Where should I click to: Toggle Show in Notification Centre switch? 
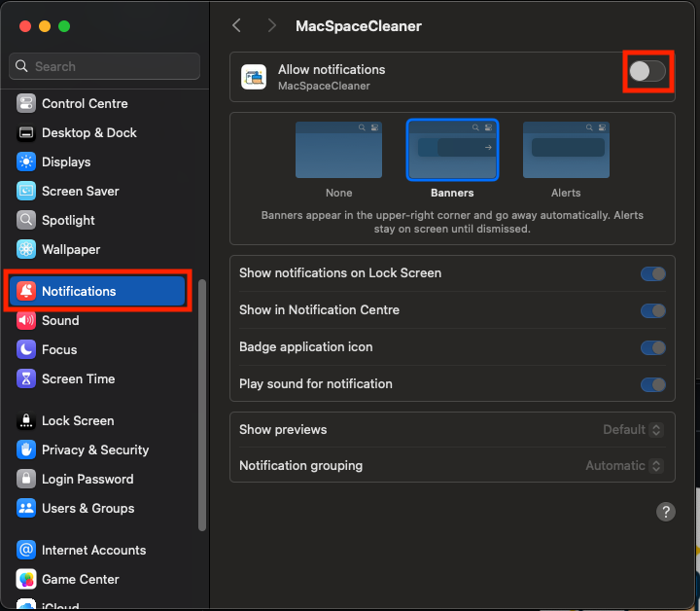point(653,310)
